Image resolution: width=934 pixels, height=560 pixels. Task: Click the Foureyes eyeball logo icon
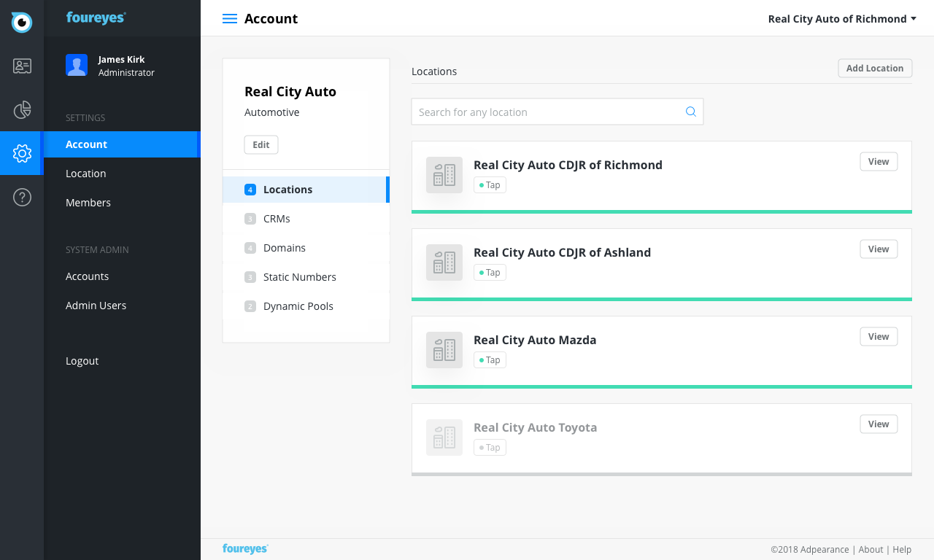click(x=22, y=22)
